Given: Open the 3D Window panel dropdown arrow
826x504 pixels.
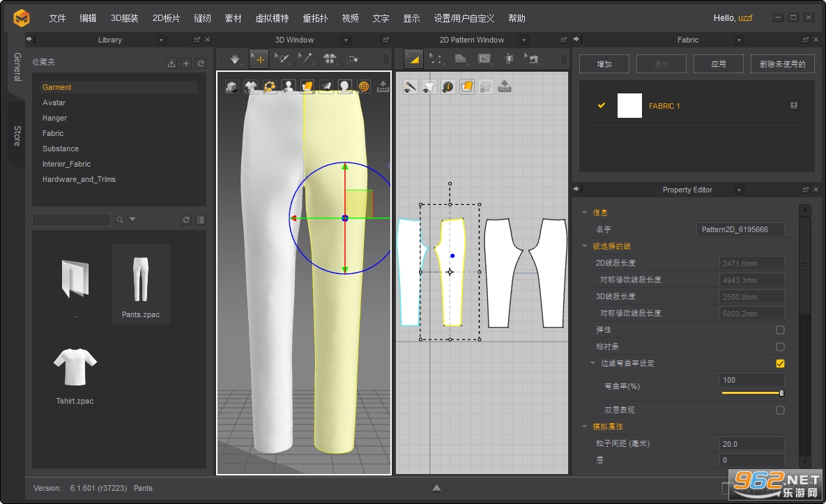Looking at the screenshot, I should click(346, 40).
